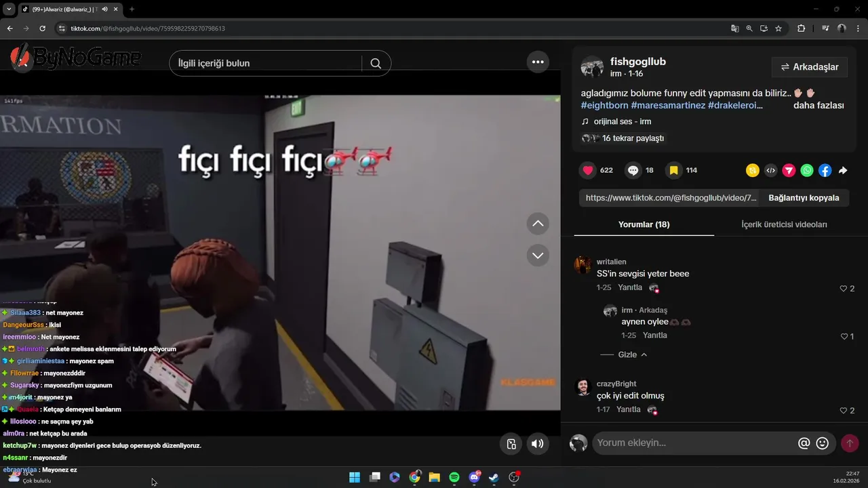The width and height of the screenshot is (868, 488).
Task: Open Chrome's three-dot menu
Action: [x=858, y=28]
